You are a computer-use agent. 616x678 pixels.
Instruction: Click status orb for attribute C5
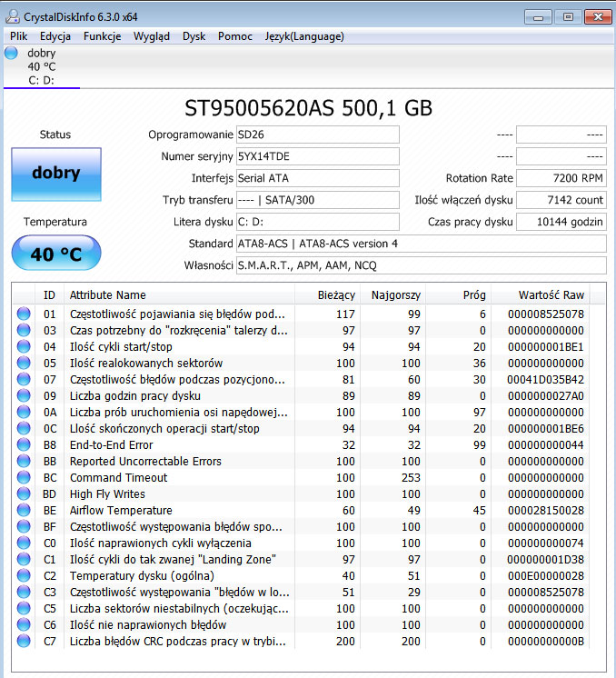(x=24, y=608)
